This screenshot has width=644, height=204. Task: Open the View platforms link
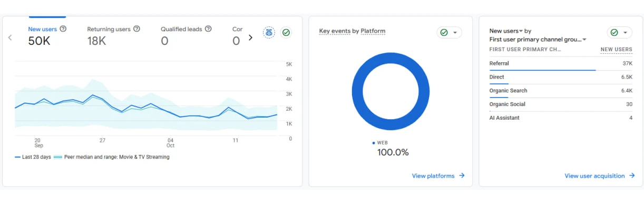[x=433, y=176]
